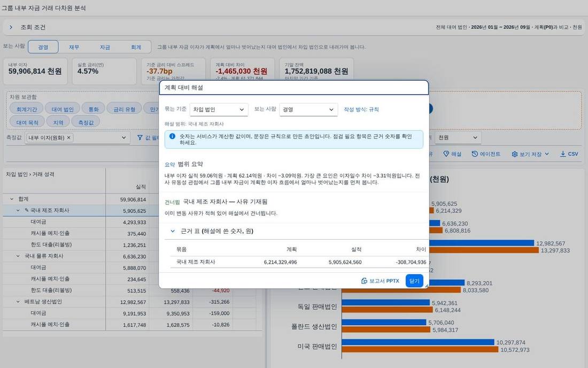Click the info icon in the notice
588x368 pixels.
coord(172,136)
